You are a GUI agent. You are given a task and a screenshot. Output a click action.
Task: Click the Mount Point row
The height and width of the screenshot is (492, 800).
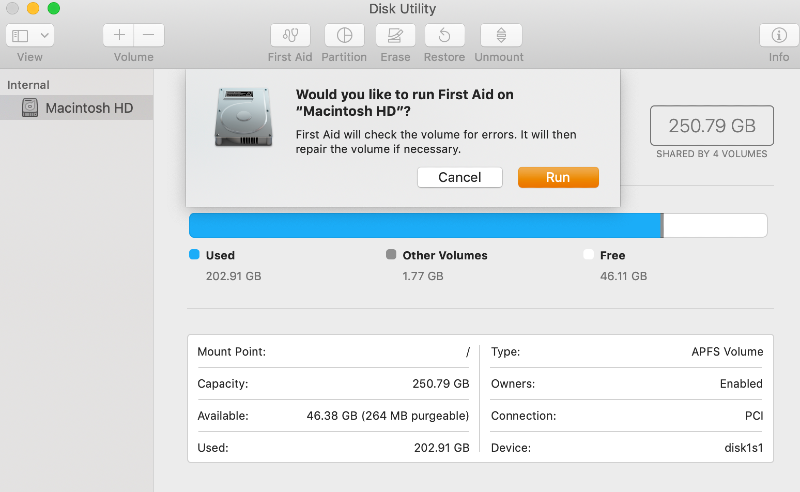click(333, 352)
